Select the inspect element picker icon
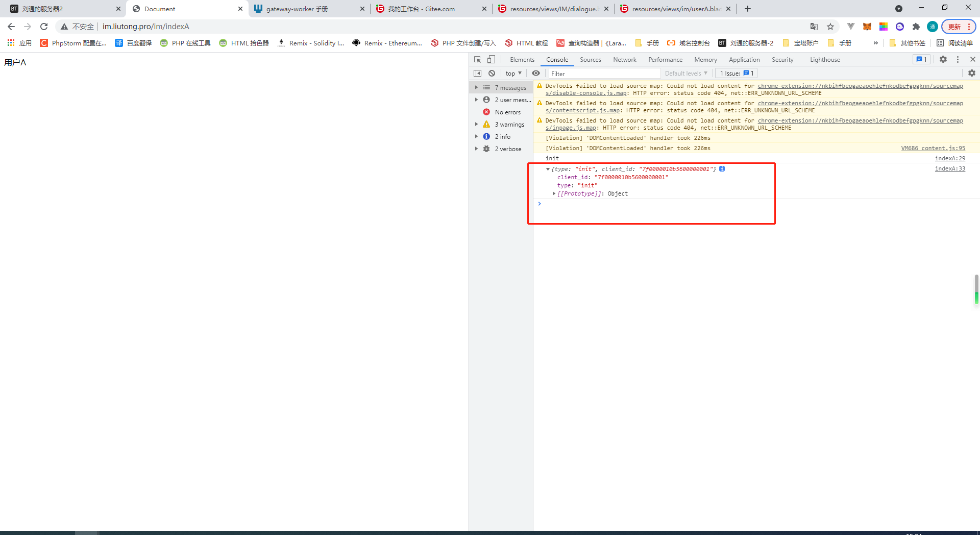980x535 pixels. coord(477,59)
